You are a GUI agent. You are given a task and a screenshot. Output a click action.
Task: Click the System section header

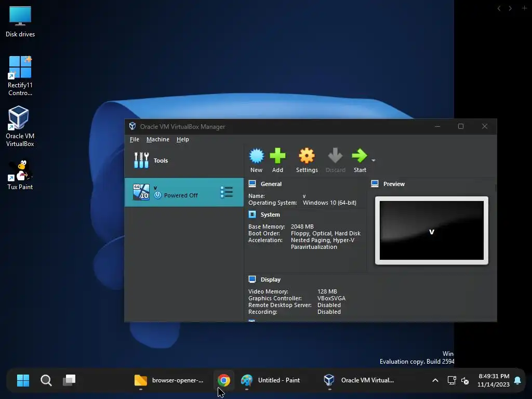tap(270, 215)
